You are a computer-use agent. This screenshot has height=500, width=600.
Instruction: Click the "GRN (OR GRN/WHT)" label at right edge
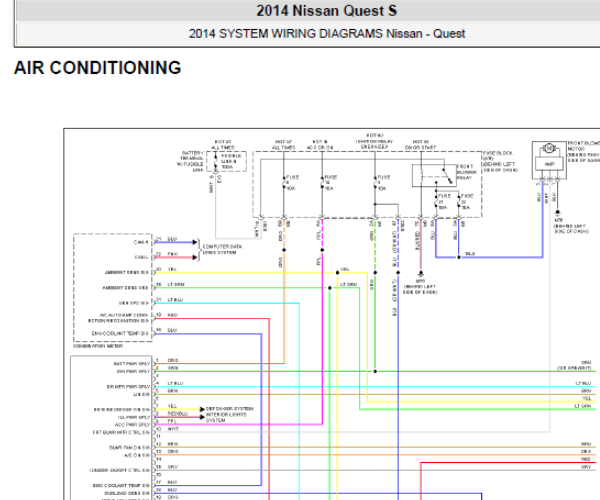tap(574, 365)
